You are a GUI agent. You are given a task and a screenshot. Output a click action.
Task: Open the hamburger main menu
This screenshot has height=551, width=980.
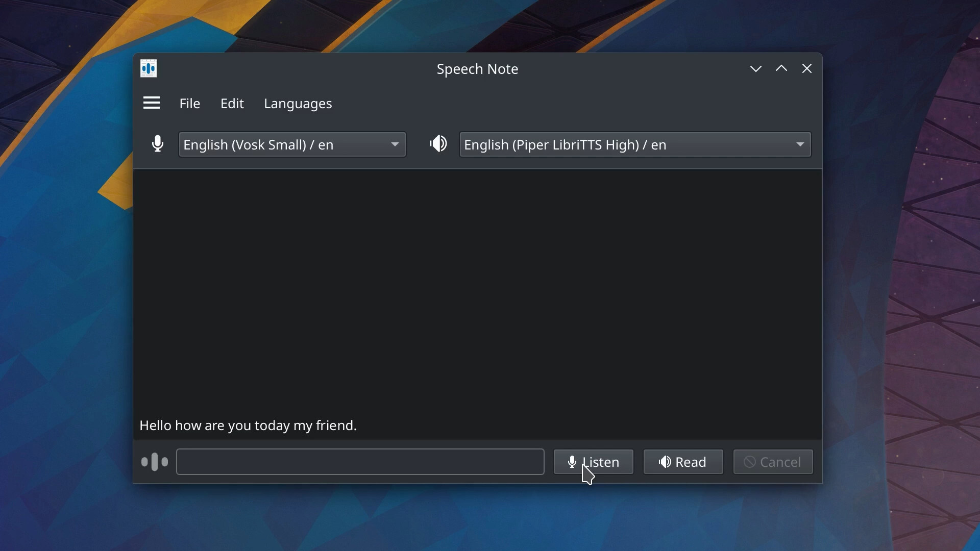pyautogui.click(x=151, y=103)
